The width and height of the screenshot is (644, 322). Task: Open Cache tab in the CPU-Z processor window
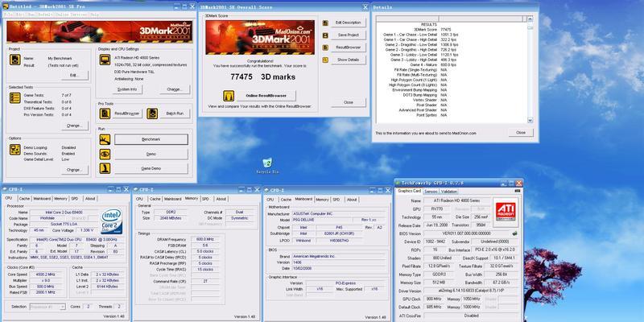click(24, 199)
